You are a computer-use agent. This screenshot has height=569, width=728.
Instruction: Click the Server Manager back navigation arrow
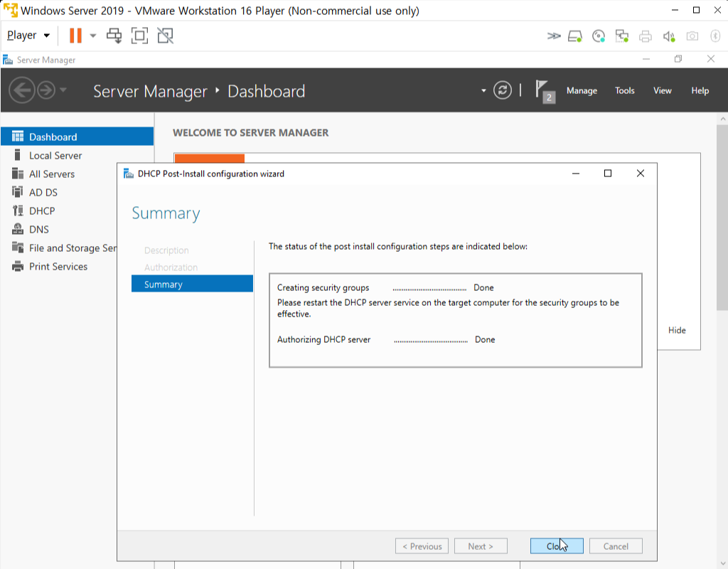click(22, 90)
